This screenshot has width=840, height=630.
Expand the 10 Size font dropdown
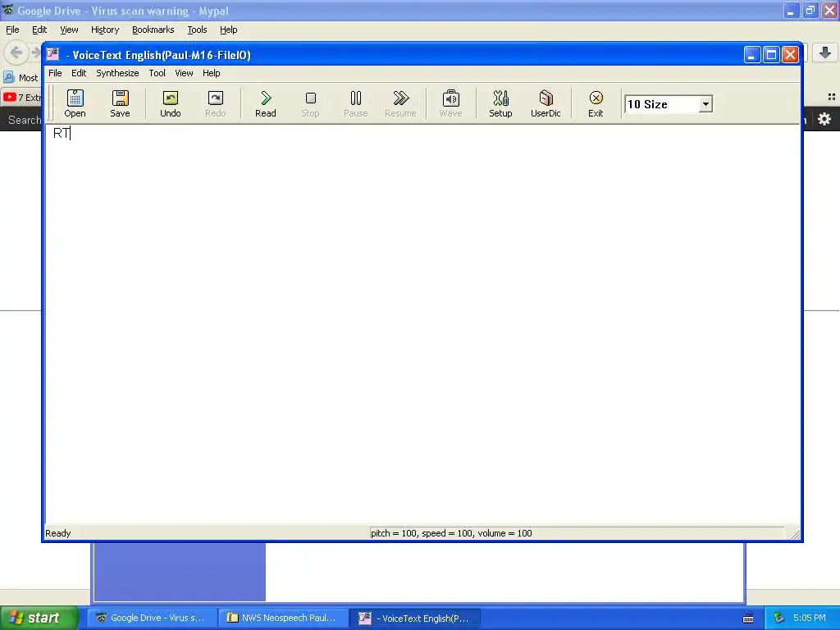705,104
